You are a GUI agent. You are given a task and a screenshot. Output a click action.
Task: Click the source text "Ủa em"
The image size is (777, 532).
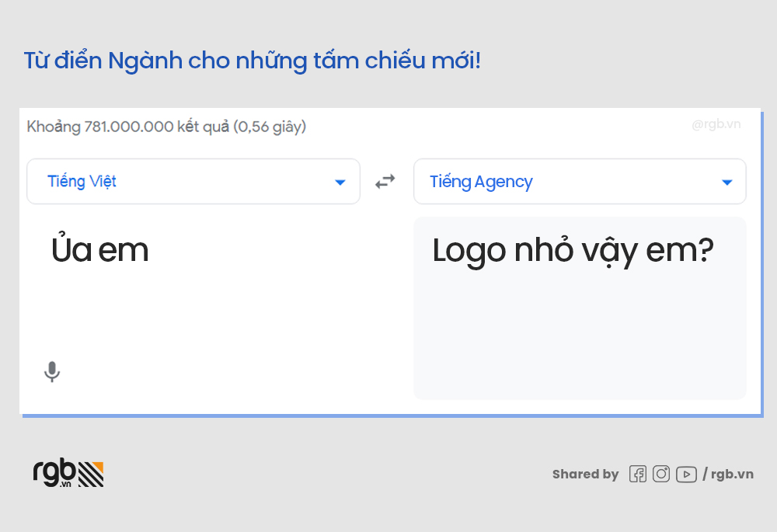click(99, 251)
